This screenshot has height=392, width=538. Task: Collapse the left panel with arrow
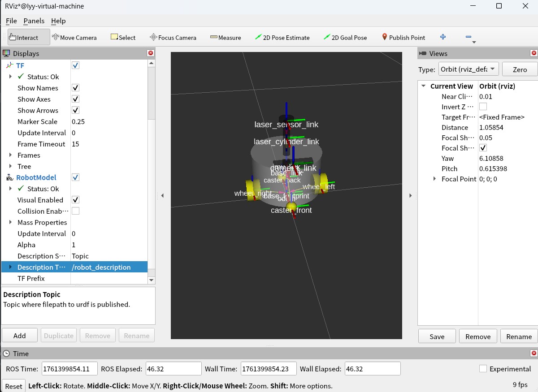tap(162, 195)
